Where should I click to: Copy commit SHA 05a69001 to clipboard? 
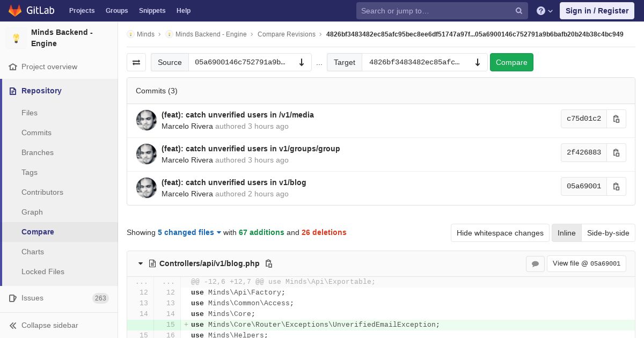tap(616, 186)
